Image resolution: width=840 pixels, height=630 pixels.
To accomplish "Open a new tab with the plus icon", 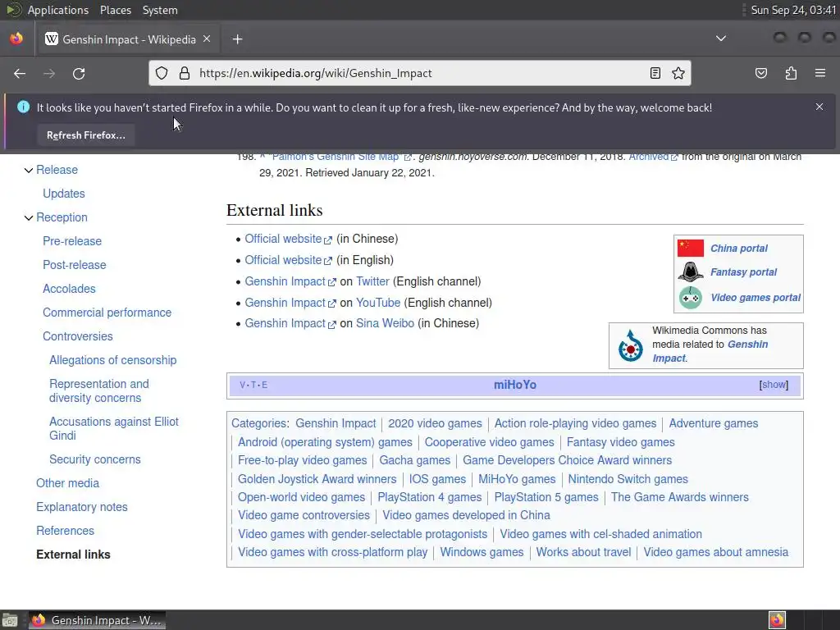I will (237, 39).
